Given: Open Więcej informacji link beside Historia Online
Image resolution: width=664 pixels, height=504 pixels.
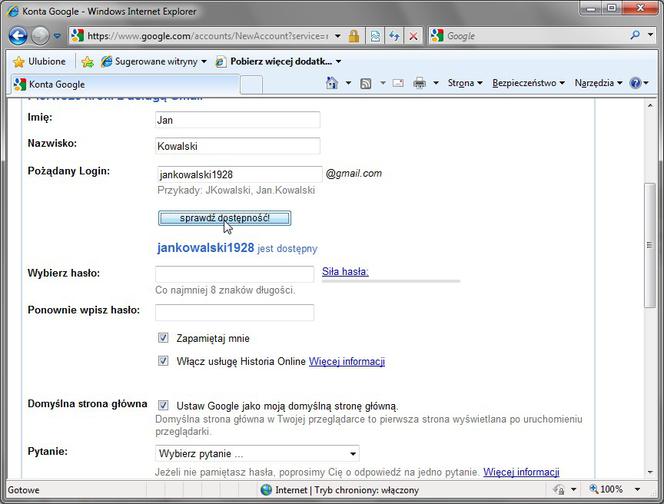Looking at the screenshot, I should coord(347,361).
